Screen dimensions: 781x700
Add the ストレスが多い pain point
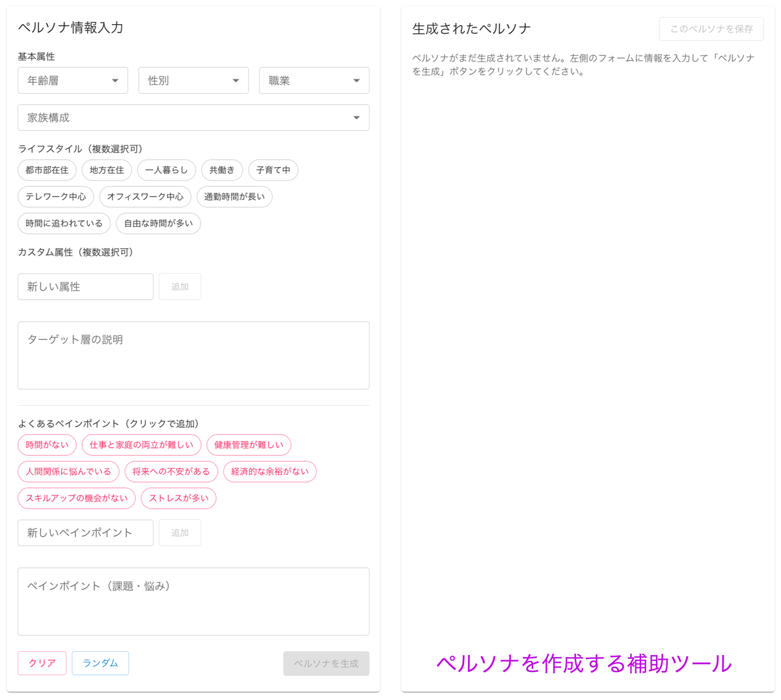tap(178, 498)
